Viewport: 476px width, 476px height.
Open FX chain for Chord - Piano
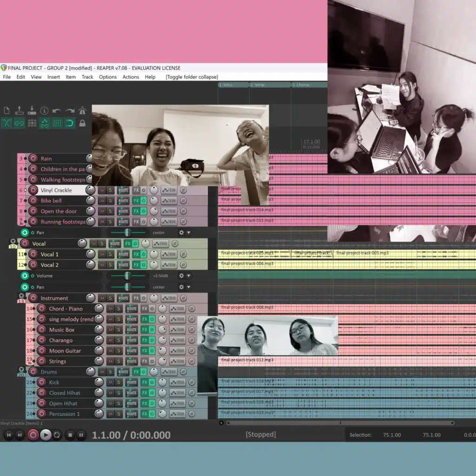[x=144, y=309]
